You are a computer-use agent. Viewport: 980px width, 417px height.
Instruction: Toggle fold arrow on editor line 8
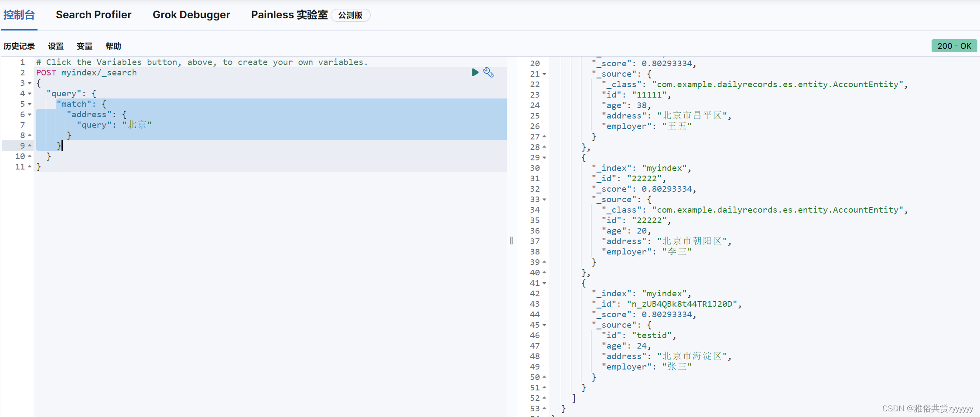(x=30, y=136)
